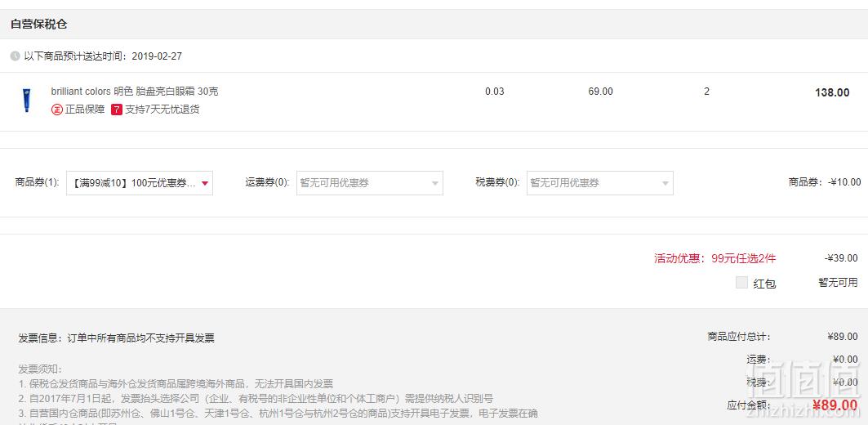Screen dimensions: 868x425
Task: Open the 税费券 tax coupon dropdown
Action: [600, 183]
